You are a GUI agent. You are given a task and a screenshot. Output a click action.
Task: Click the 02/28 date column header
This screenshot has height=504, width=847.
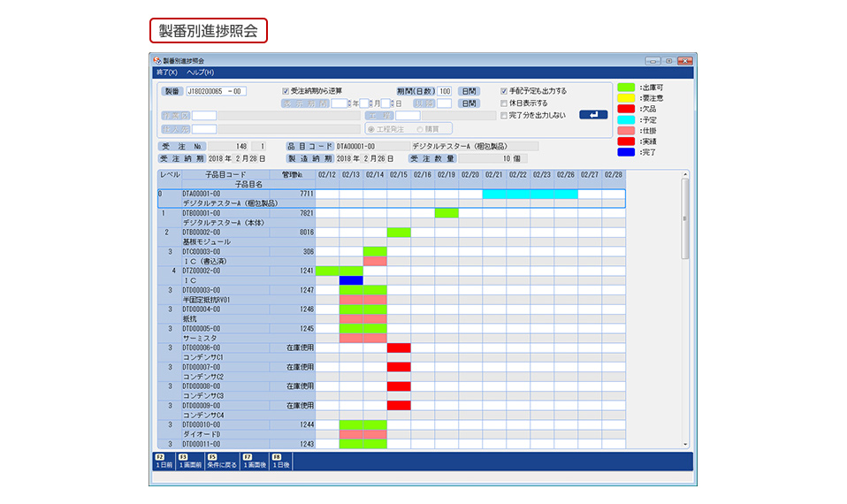[x=613, y=175]
